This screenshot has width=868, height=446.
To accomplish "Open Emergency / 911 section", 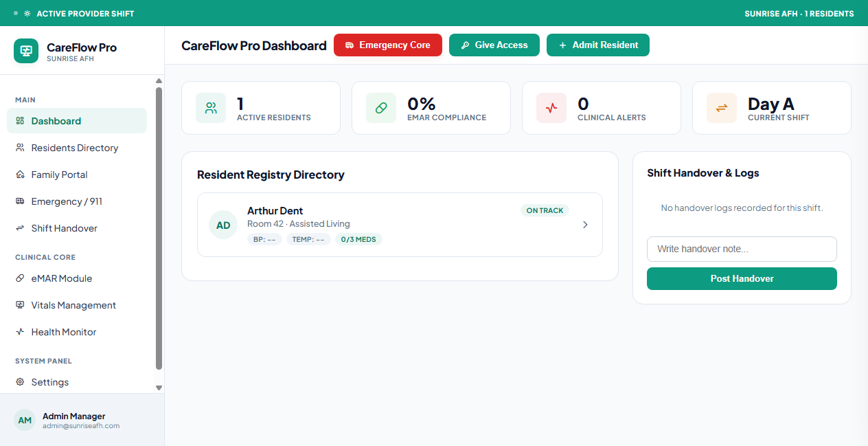I will [x=77, y=201].
